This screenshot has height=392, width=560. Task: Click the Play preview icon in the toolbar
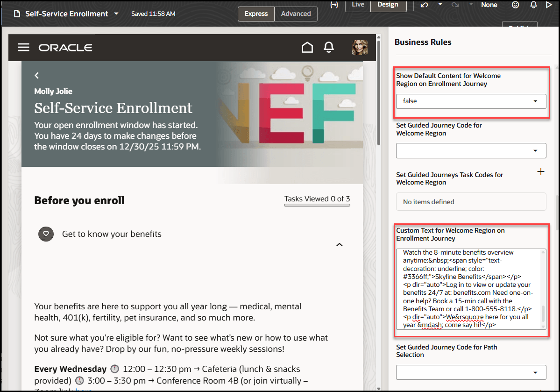click(x=549, y=5)
